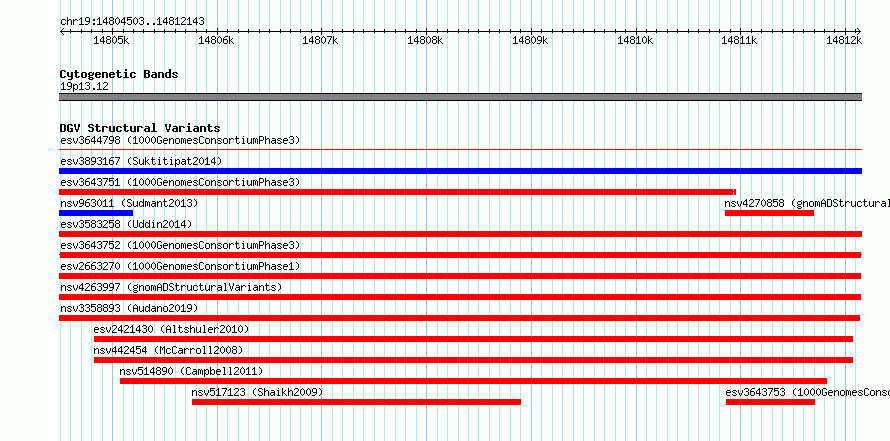Click the 19p13.12 band label
This screenshot has width=890, height=441.
[x=84, y=86]
